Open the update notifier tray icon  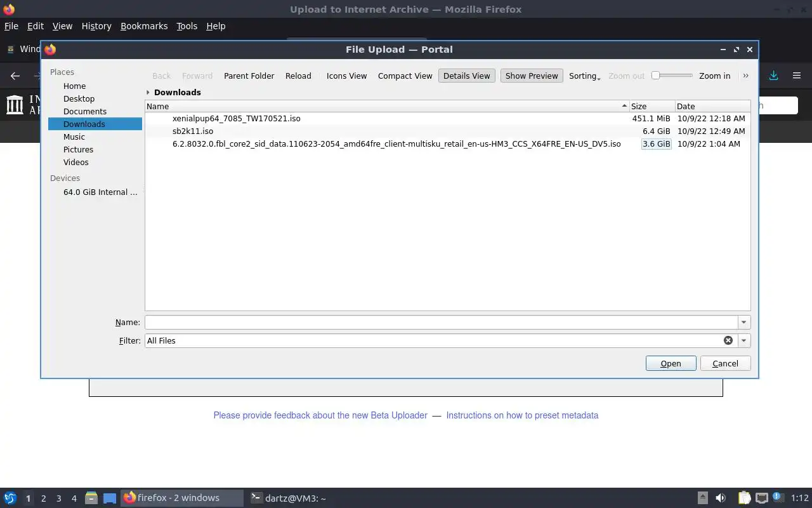point(778,498)
